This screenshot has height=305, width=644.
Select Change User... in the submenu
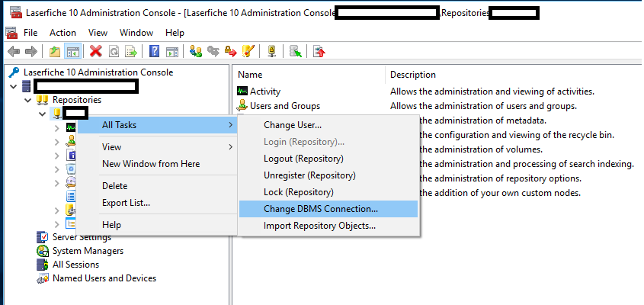328,125
